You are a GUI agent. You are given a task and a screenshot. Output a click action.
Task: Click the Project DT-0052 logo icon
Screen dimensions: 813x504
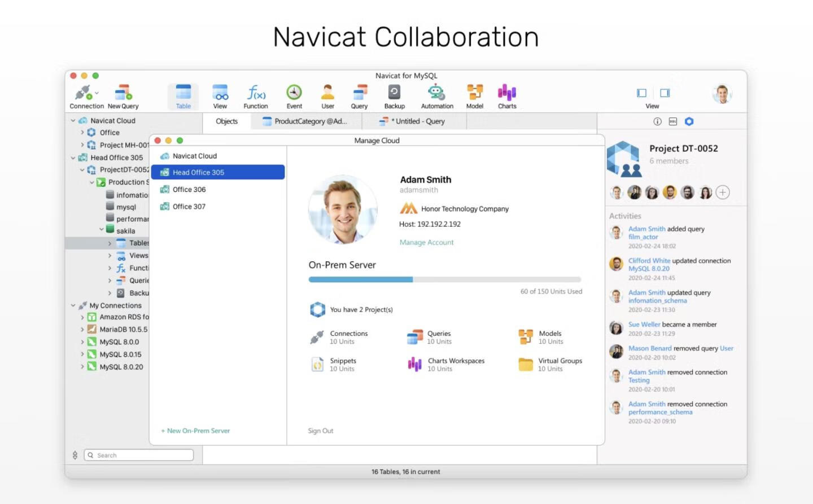(x=624, y=159)
